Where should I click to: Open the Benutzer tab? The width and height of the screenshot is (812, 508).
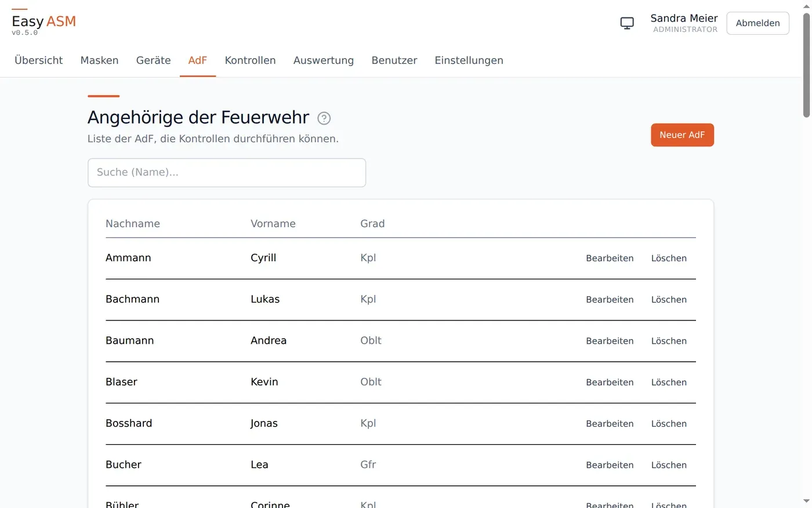click(x=394, y=60)
